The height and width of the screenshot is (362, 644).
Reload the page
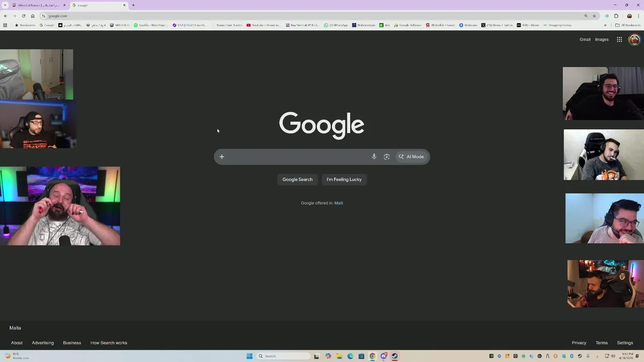[24, 16]
